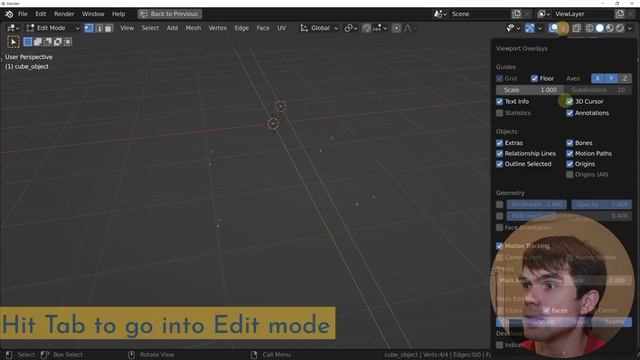Image resolution: width=640 pixels, height=360 pixels.
Task: Open the pivot point dropdown
Action: [x=351, y=28]
